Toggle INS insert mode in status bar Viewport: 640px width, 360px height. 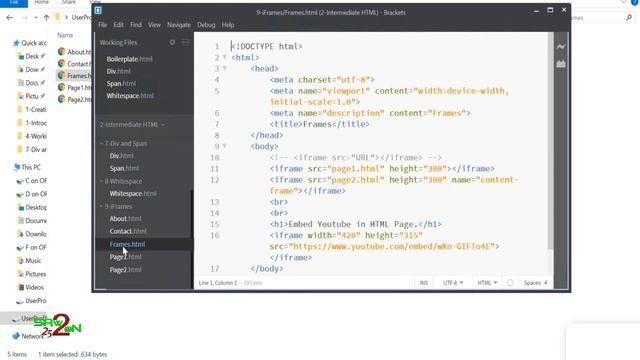coord(424,282)
